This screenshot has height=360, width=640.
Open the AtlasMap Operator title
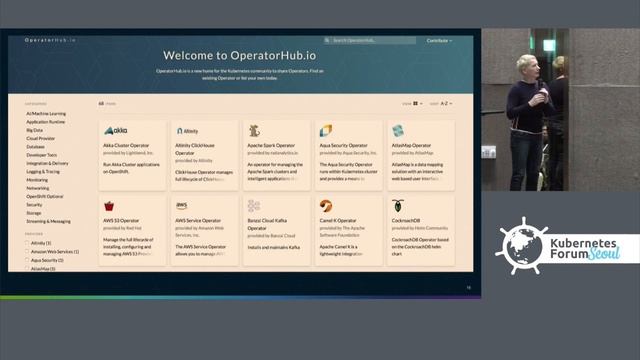411,145
